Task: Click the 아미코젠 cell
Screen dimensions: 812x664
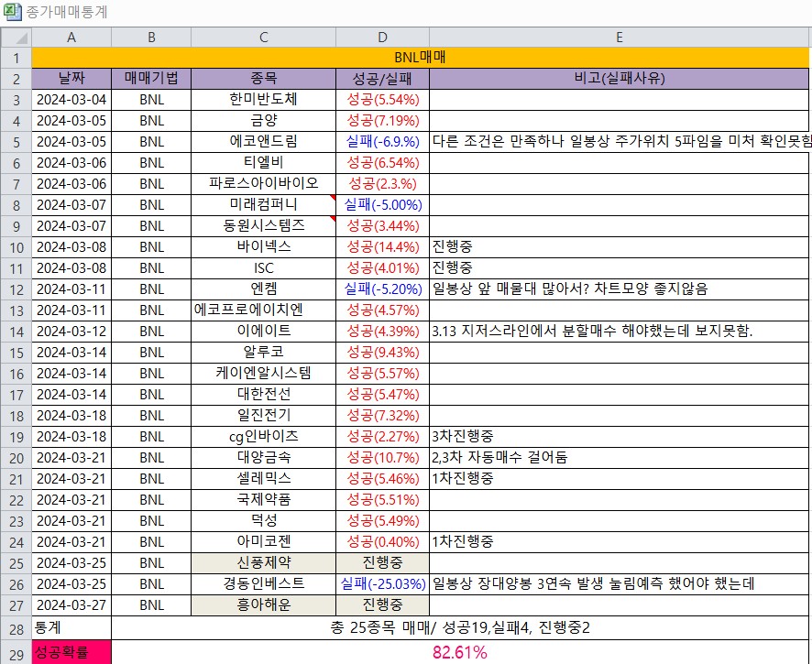Action: point(264,542)
